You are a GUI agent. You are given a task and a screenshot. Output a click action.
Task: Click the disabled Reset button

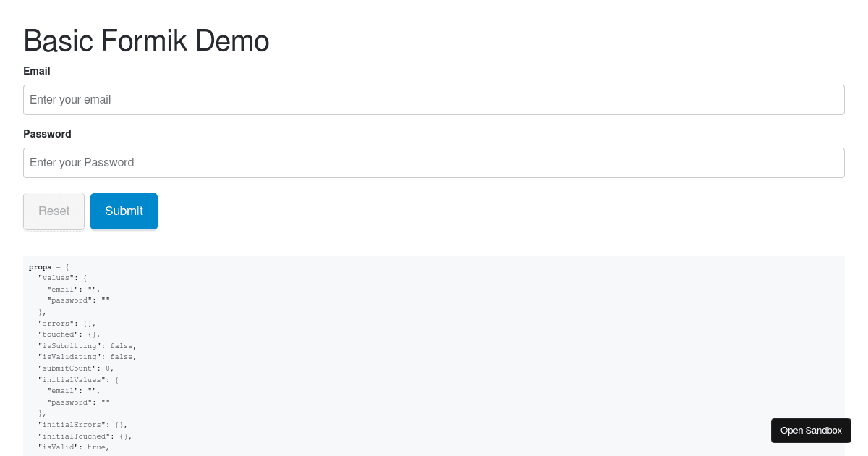pyautogui.click(x=54, y=211)
